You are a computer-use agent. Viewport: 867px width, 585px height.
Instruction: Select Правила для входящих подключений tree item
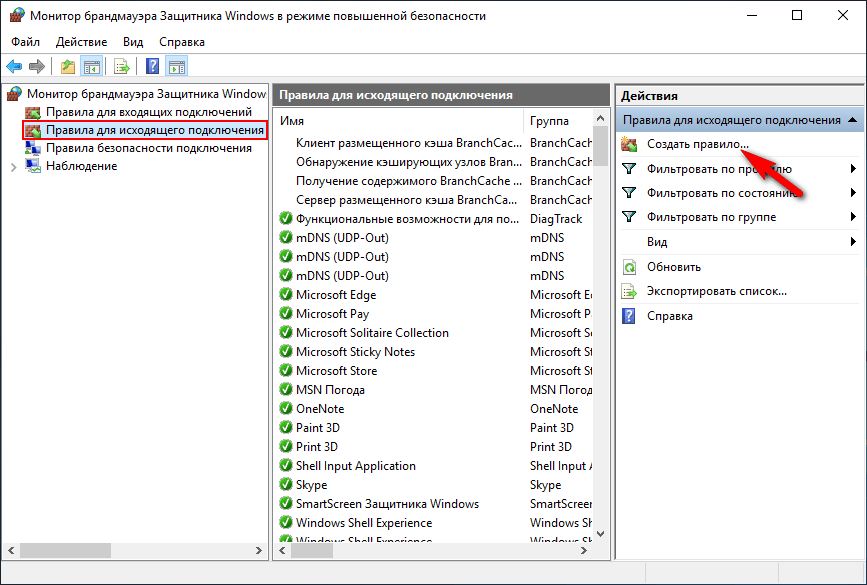tap(149, 112)
